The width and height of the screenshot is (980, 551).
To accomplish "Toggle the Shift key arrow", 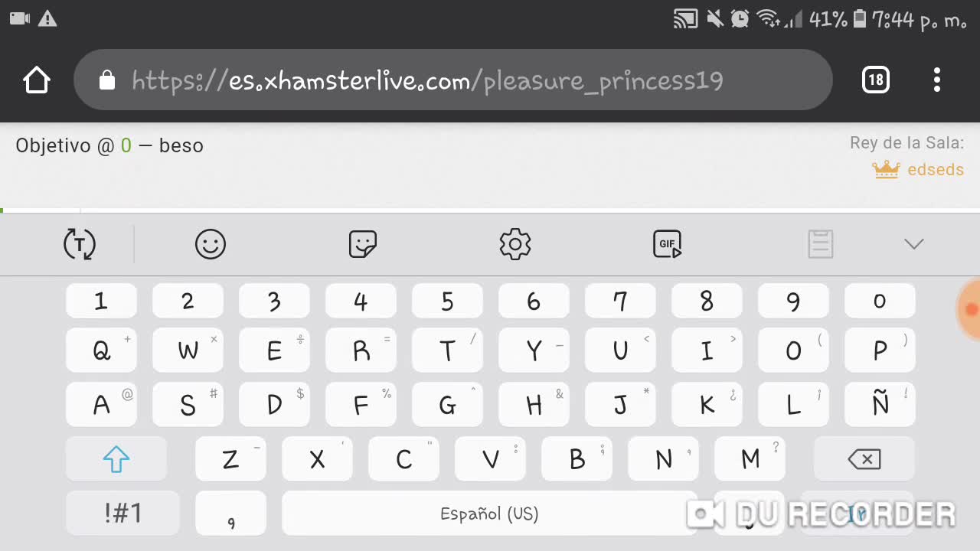I will pos(116,459).
